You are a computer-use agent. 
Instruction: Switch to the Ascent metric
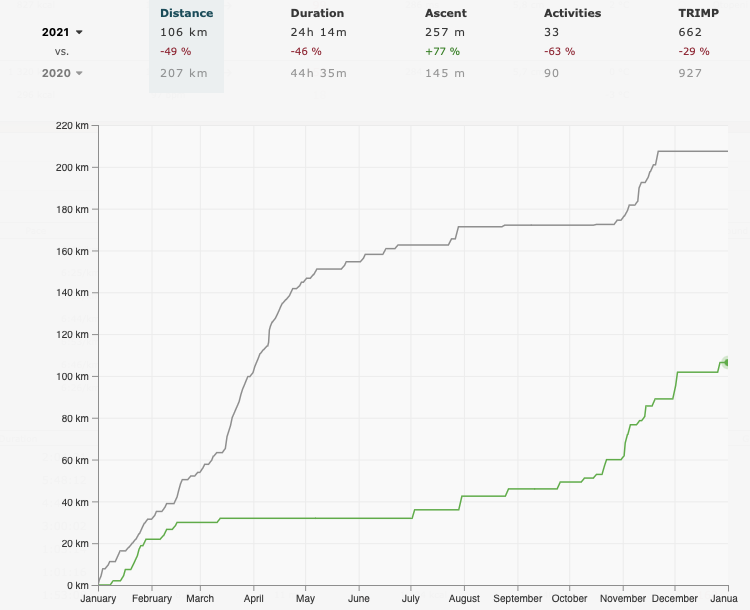click(x=447, y=13)
